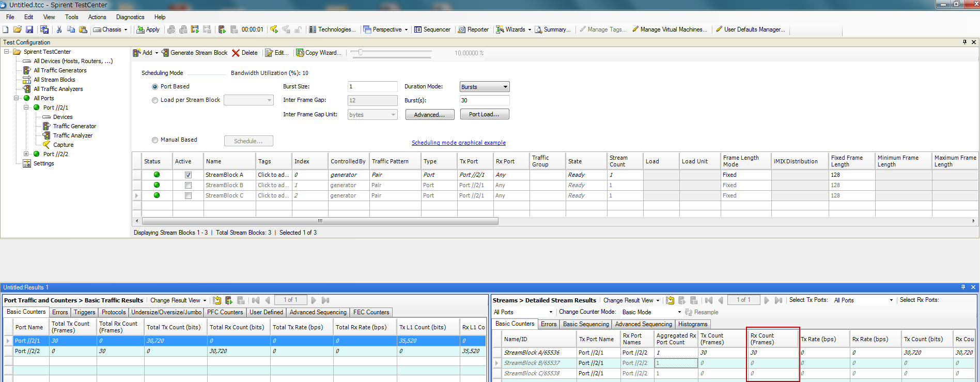980x382 pixels.
Task: Click Generate Stream Block
Action: [x=194, y=53]
